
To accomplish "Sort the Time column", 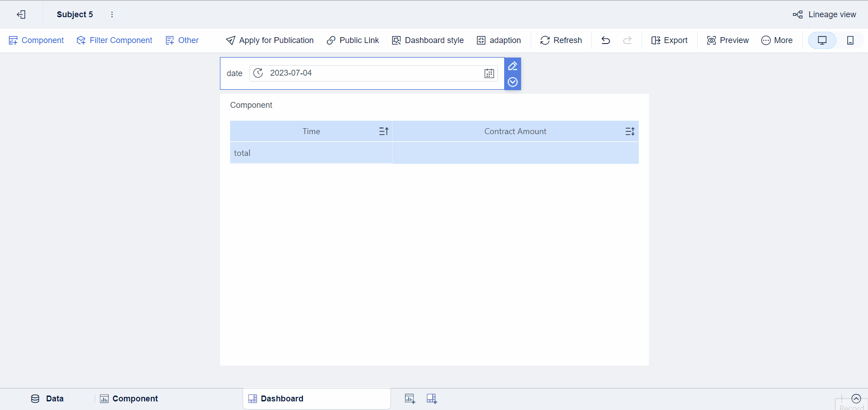I will [383, 131].
